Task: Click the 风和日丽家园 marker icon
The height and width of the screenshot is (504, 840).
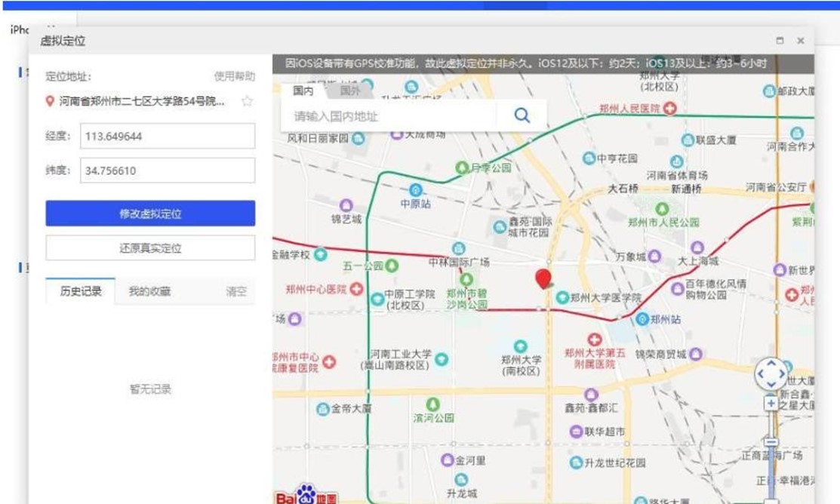Action: coord(358,139)
